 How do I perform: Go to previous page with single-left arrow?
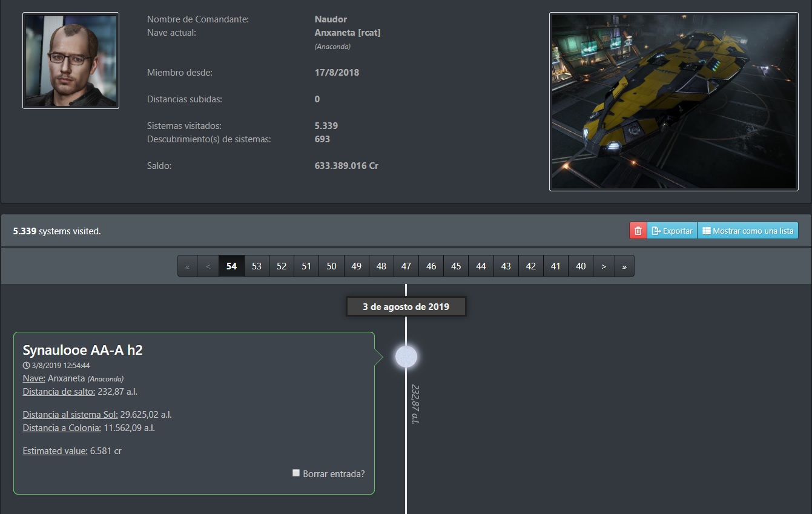[208, 266]
